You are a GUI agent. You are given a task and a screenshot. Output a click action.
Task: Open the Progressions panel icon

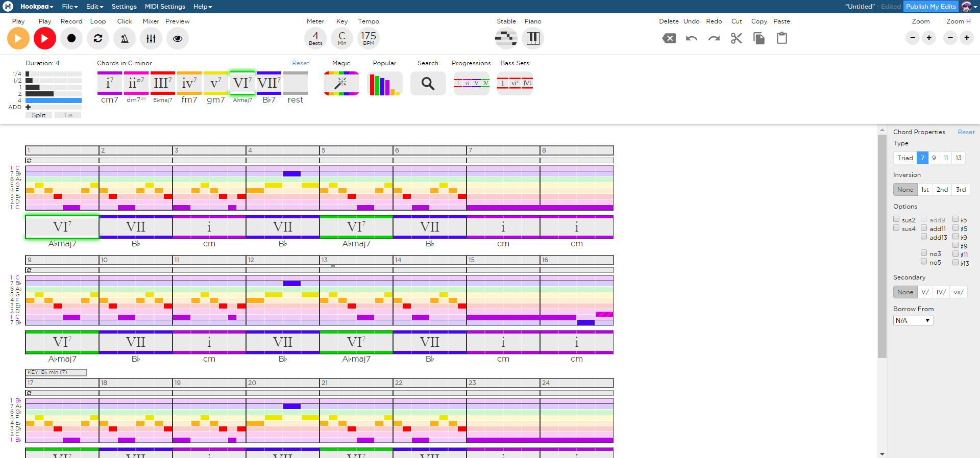pos(472,83)
